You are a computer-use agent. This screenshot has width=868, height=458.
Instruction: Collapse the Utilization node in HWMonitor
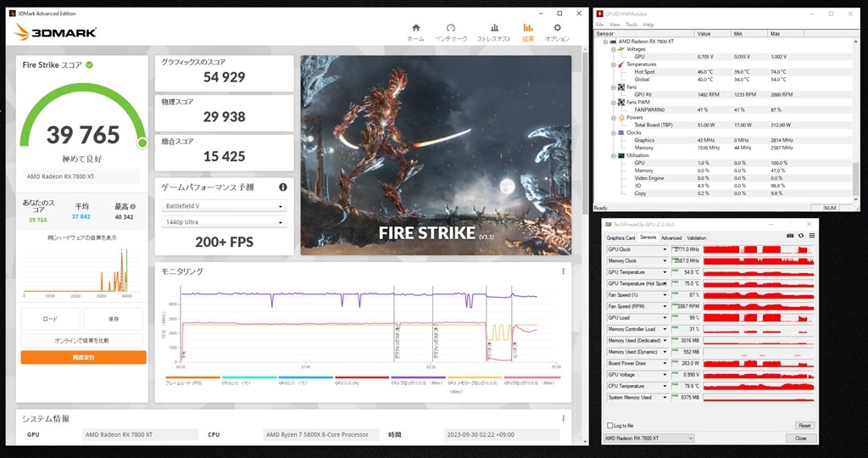tap(614, 155)
